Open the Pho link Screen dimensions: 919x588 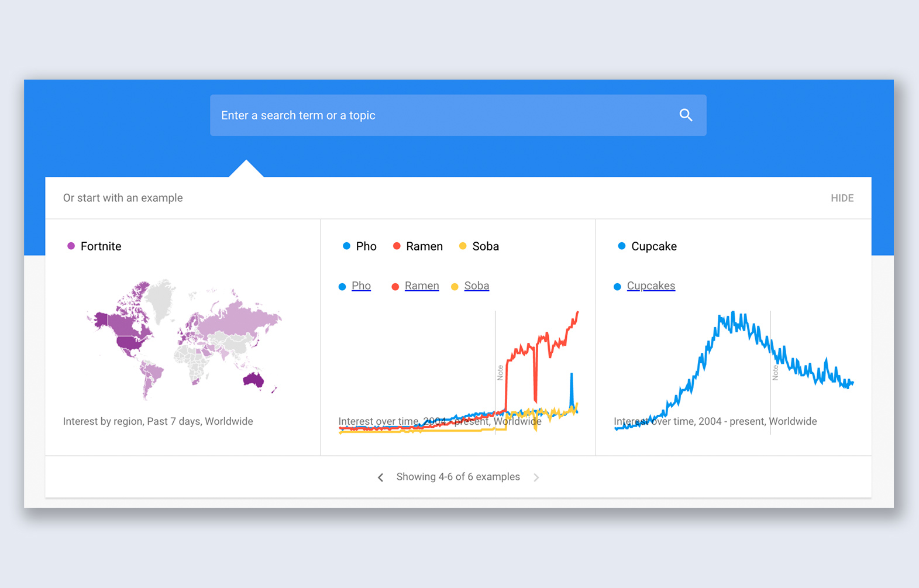tap(361, 286)
